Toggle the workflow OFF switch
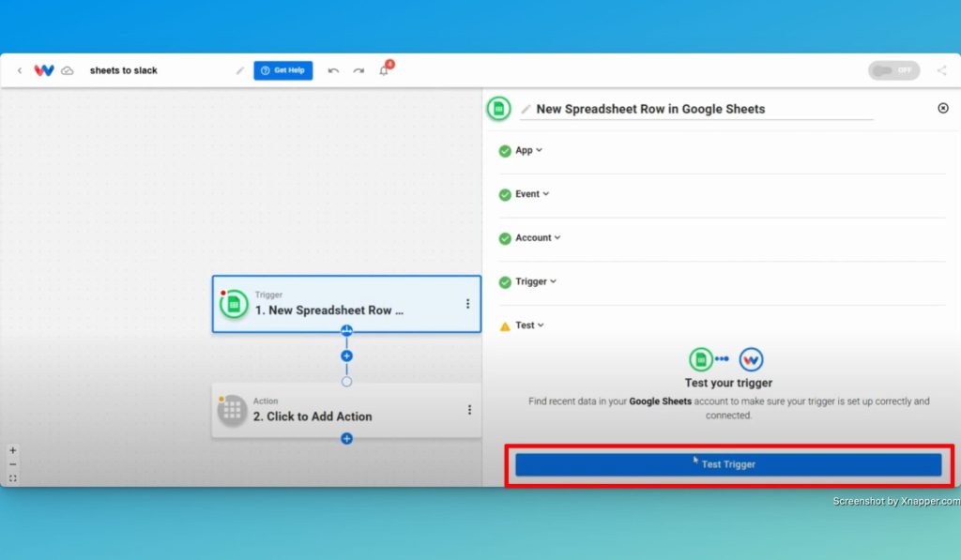The width and height of the screenshot is (961, 560). (893, 70)
